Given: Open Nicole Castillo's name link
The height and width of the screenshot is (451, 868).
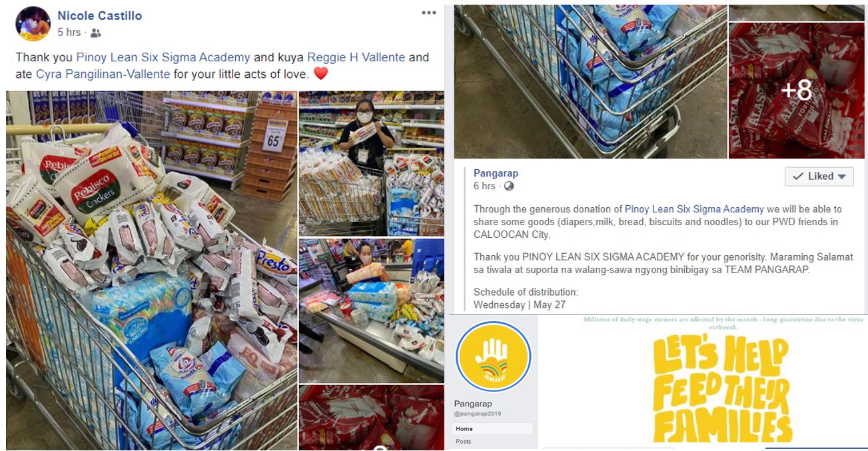Looking at the screenshot, I should pos(99,15).
